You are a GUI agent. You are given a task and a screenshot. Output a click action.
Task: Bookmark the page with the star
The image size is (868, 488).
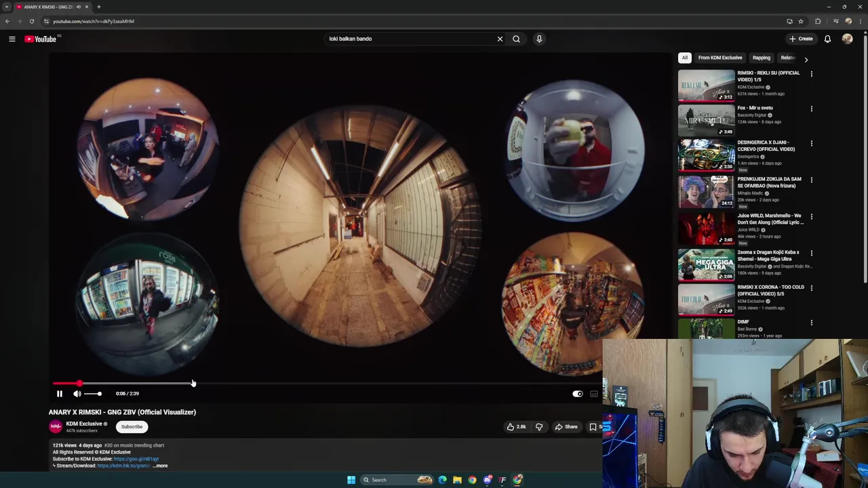(801, 21)
